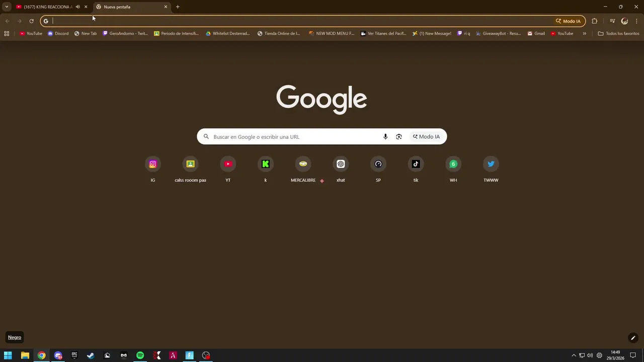Open the MERCALIBRE shortcut
This screenshot has height=362, width=644.
pos(303,169)
